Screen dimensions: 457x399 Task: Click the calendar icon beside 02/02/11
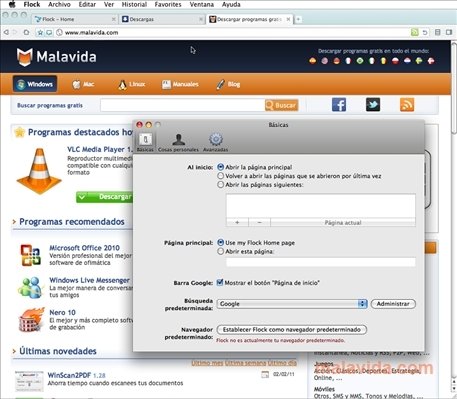click(265, 375)
